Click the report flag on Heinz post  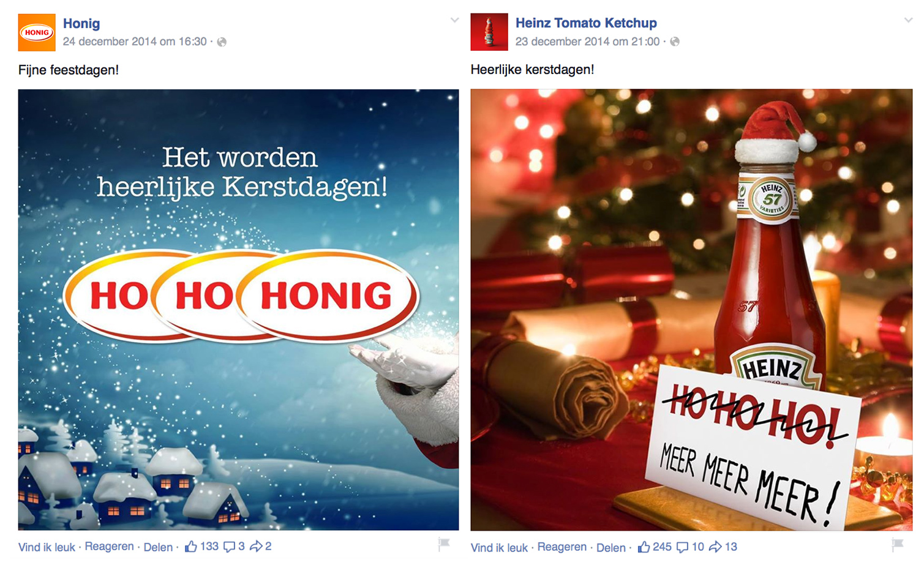pos(898,544)
